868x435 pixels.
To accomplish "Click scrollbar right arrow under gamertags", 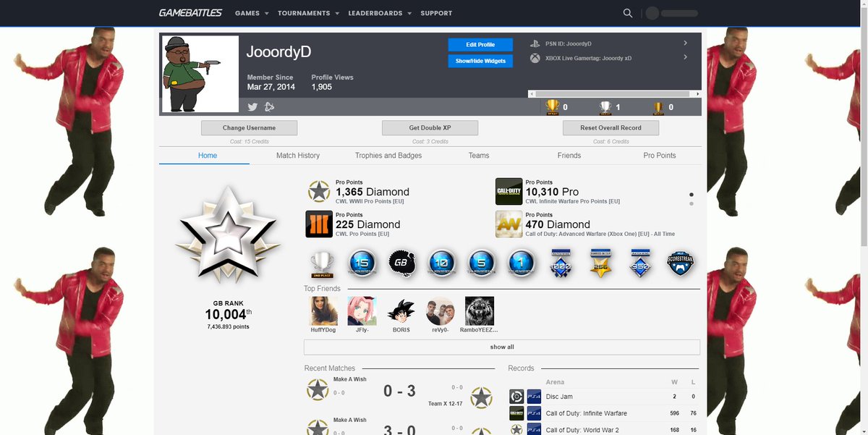I will point(697,94).
